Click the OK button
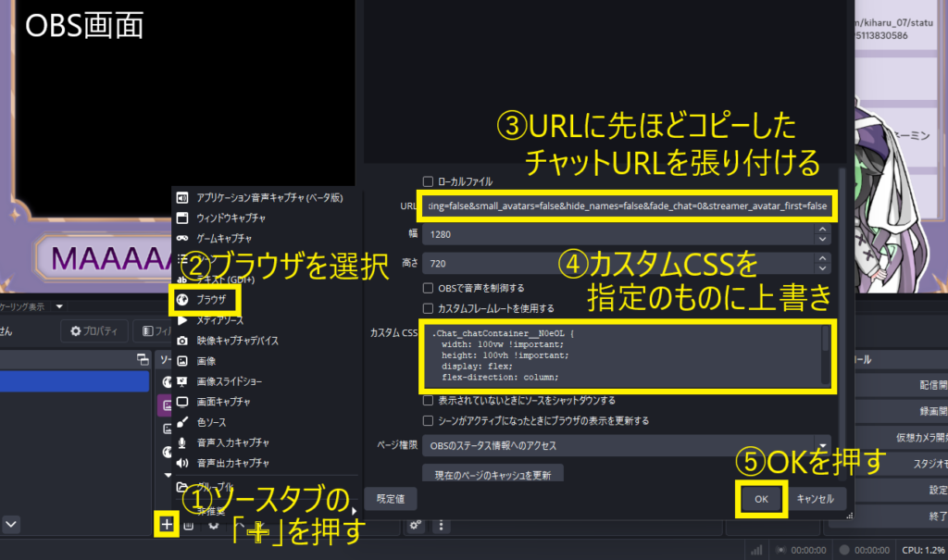This screenshot has width=948, height=560. (x=761, y=499)
